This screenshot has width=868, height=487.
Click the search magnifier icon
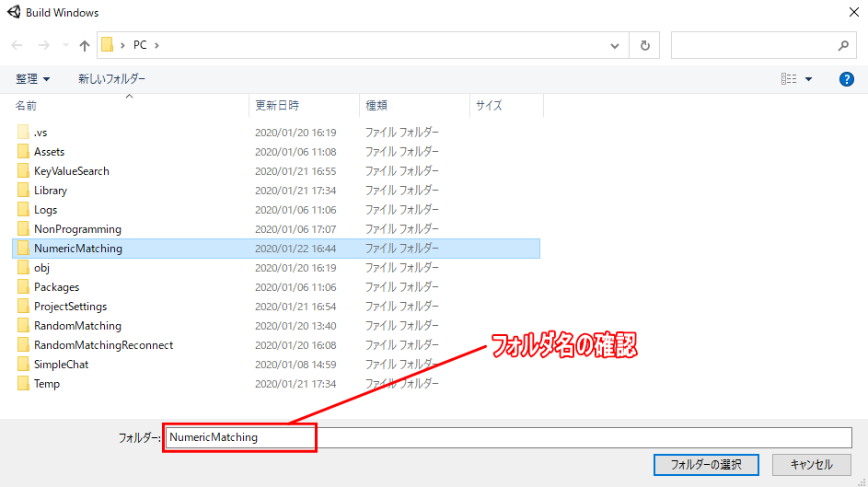[843, 45]
